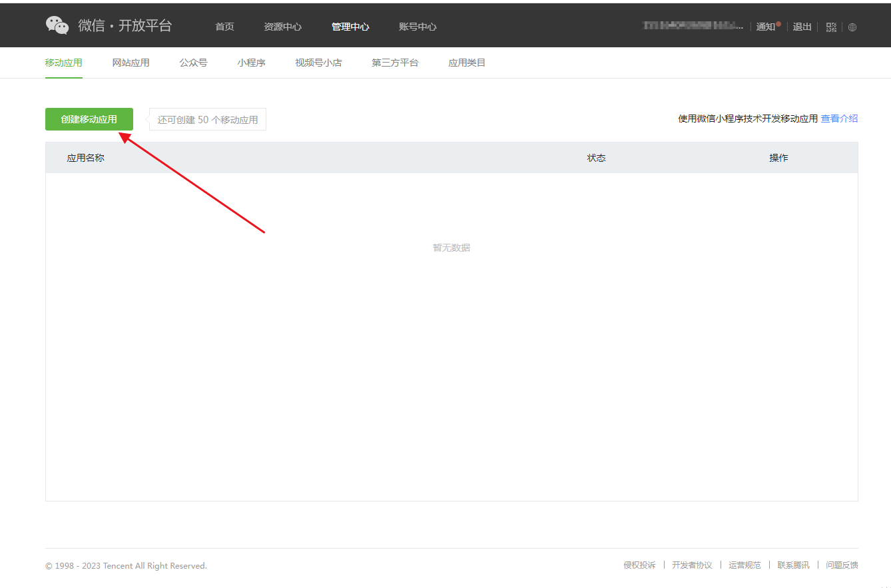
Task: Select 管理中心 in top navigation
Action: (350, 27)
